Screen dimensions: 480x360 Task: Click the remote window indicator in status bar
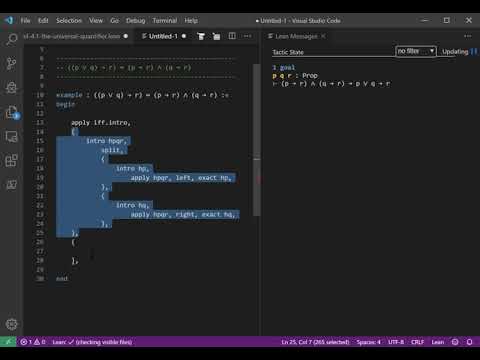point(8,342)
